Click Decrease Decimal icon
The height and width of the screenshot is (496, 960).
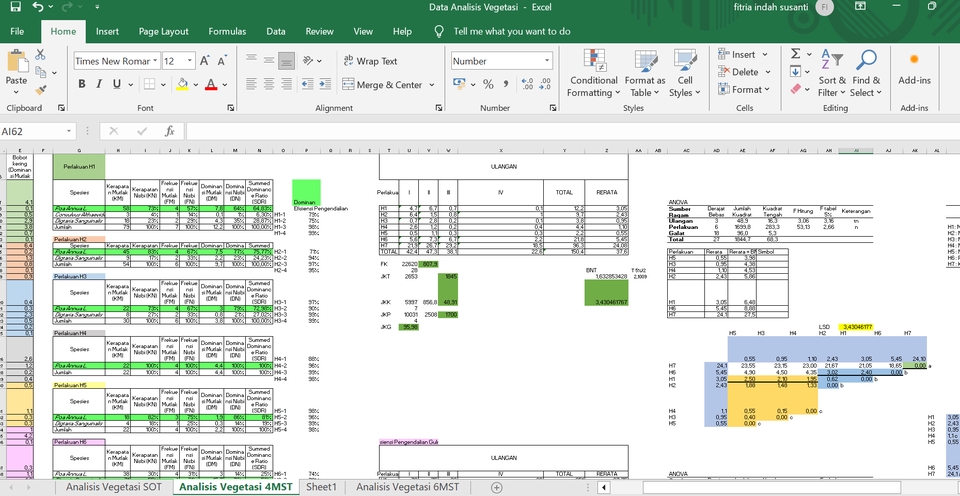545,85
